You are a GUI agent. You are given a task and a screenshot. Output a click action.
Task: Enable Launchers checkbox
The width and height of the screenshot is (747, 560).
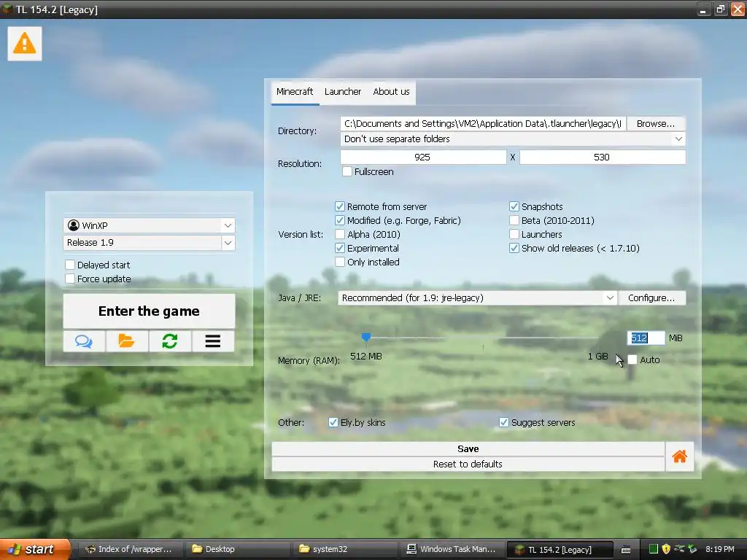[x=514, y=234]
